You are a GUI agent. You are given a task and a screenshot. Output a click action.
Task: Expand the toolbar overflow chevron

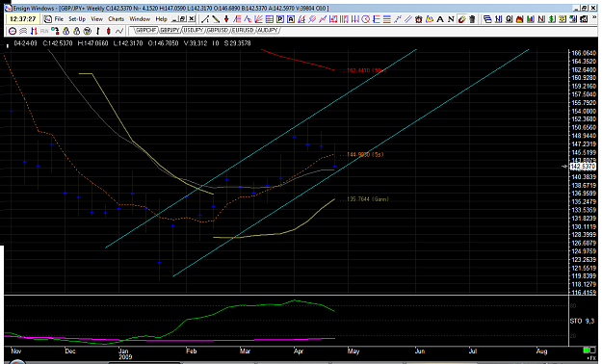pyautogui.click(x=594, y=17)
